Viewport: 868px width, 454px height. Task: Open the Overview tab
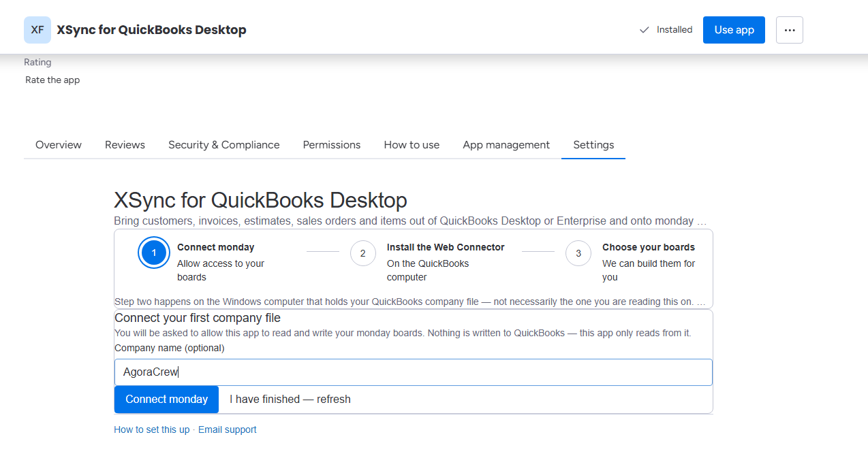(59, 145)
